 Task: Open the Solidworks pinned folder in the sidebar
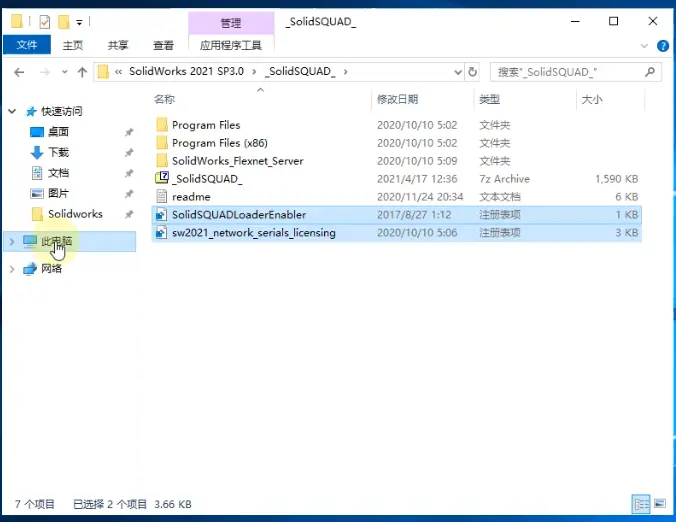75,214
